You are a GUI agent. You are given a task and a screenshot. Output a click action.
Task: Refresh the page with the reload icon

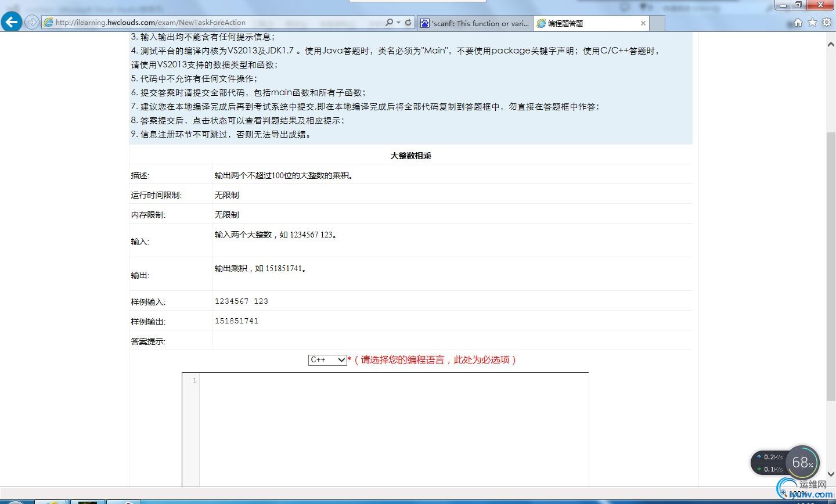(x=408, y=23)
